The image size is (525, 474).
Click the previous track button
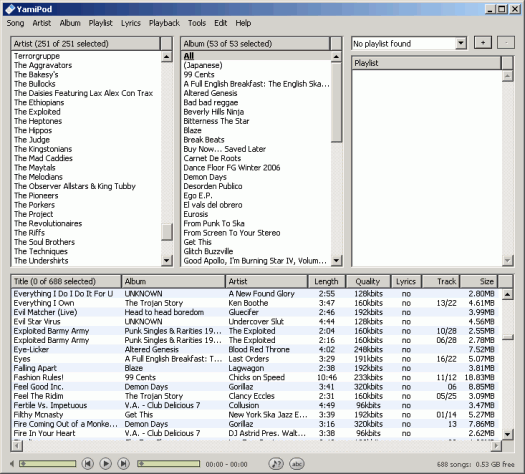pos(88,464)
